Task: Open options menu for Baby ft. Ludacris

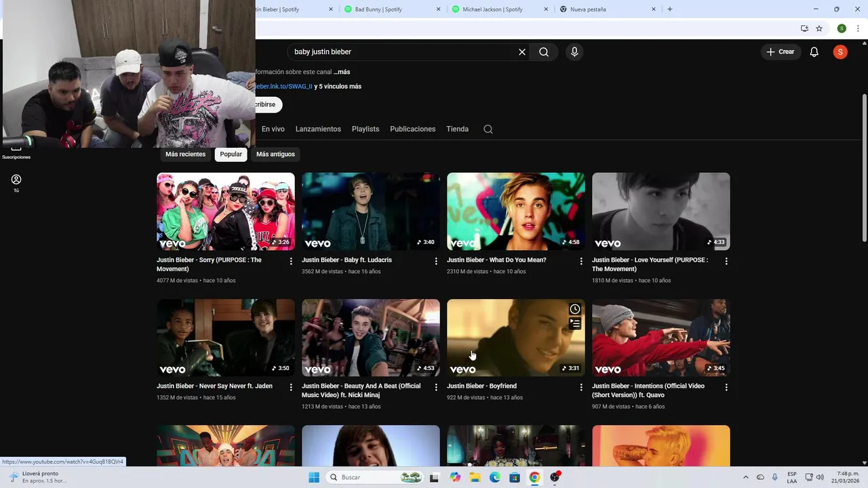Action: pyautogui.click(x=436, y=261)
